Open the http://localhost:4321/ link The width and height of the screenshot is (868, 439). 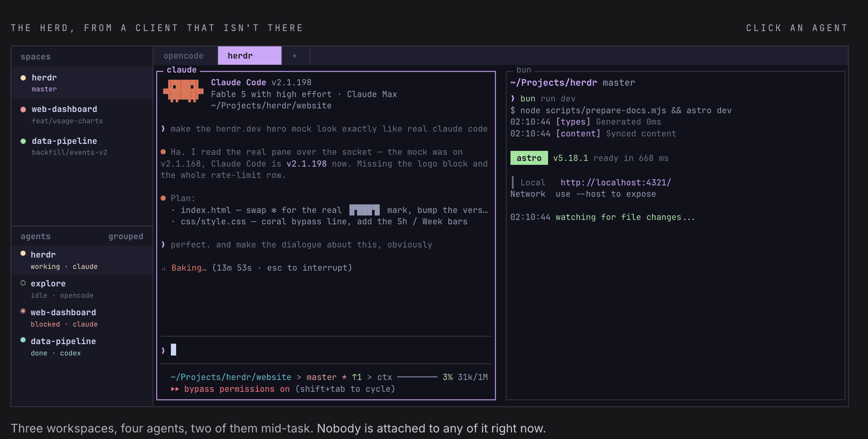click(616, 183)
